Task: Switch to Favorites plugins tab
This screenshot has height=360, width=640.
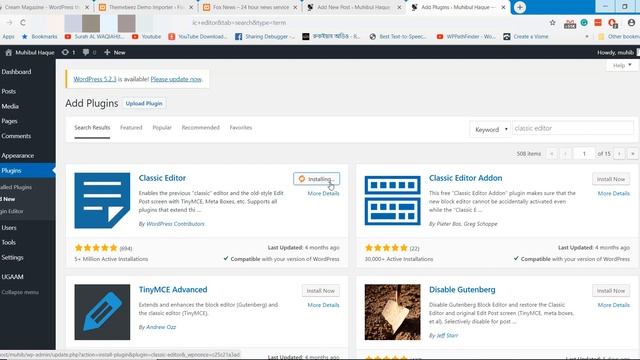Action: (240, 127)
